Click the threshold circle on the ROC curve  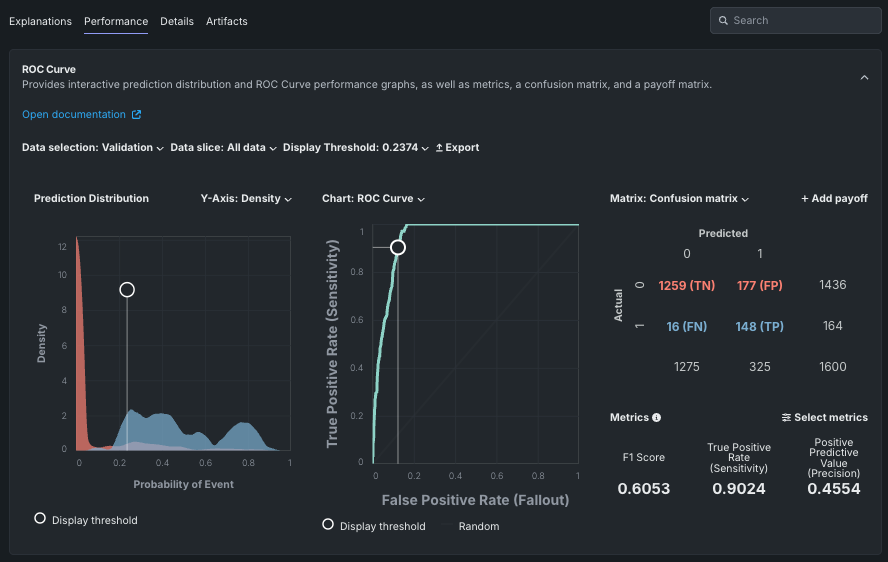click(398, 247)
